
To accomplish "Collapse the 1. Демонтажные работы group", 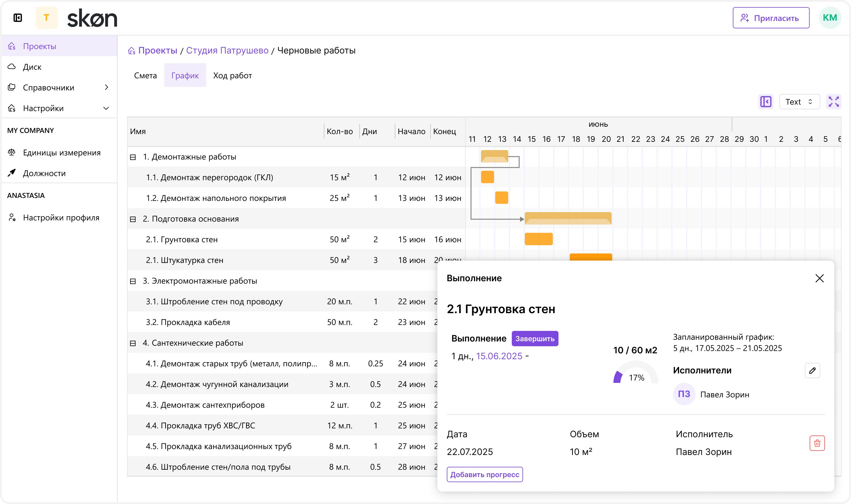I will tap(133, 157).
